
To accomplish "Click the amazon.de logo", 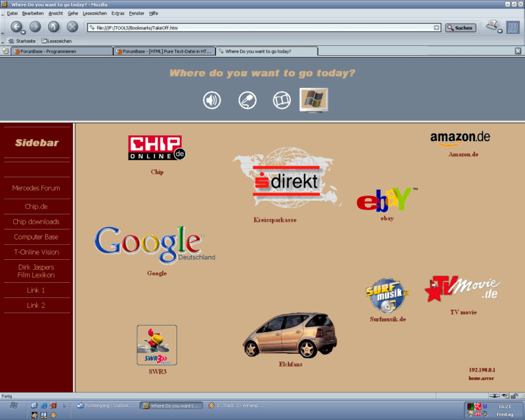I will coord(460,138).
